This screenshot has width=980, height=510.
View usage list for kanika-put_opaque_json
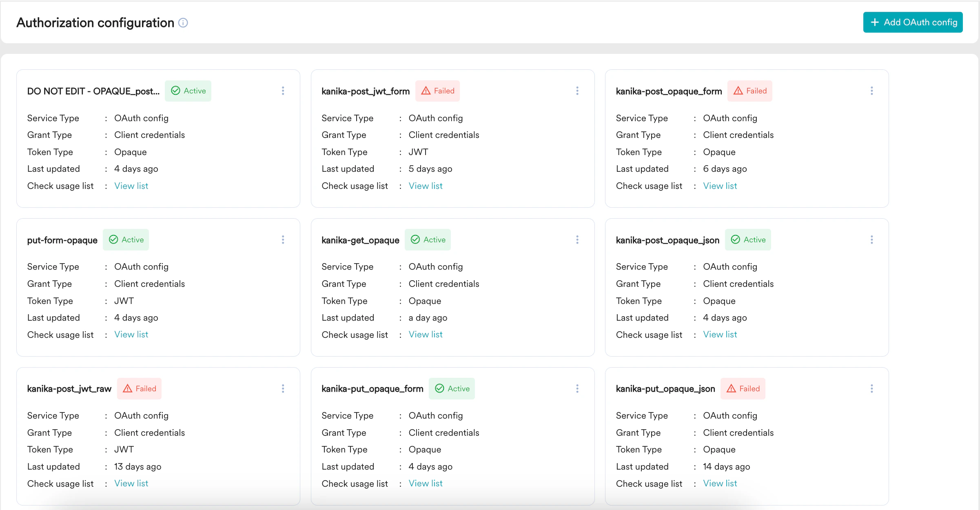click(x=720, y=483)
